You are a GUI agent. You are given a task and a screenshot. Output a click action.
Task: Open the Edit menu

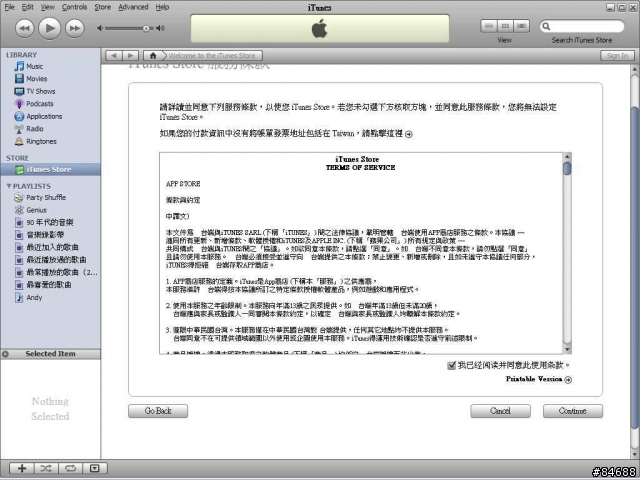pos(27,7)
